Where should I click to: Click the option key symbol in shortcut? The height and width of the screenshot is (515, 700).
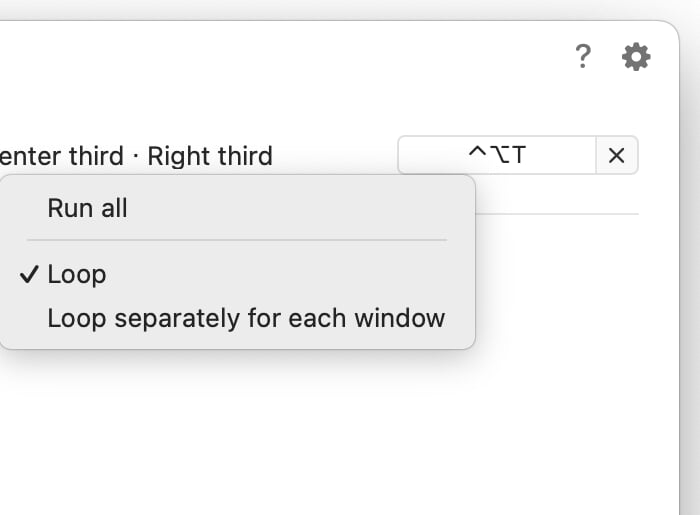pos(497,156)
